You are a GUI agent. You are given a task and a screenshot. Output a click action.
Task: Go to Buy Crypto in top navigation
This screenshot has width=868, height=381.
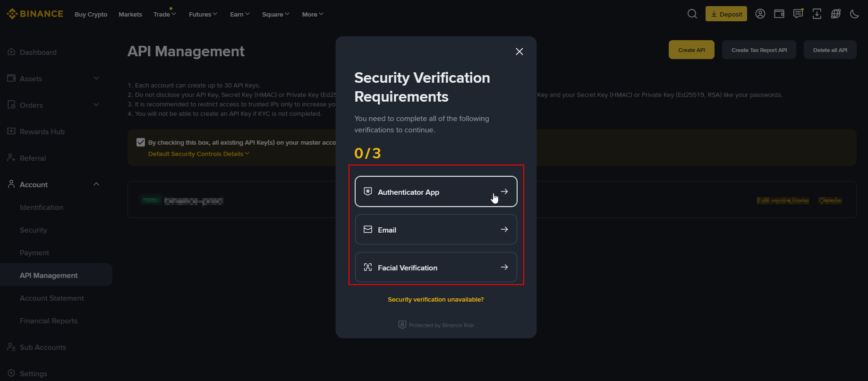coord(91,14)
